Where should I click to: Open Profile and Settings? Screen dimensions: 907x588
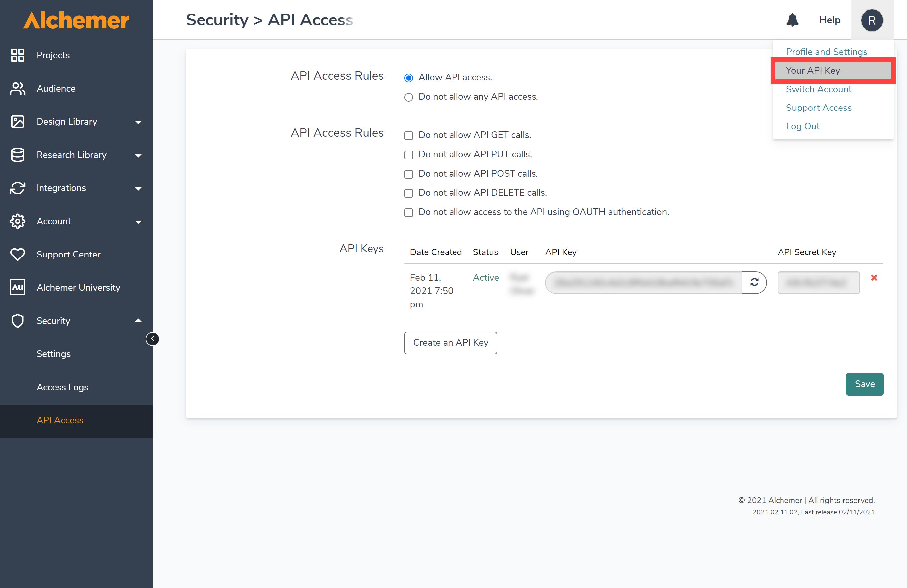(826, 52)
